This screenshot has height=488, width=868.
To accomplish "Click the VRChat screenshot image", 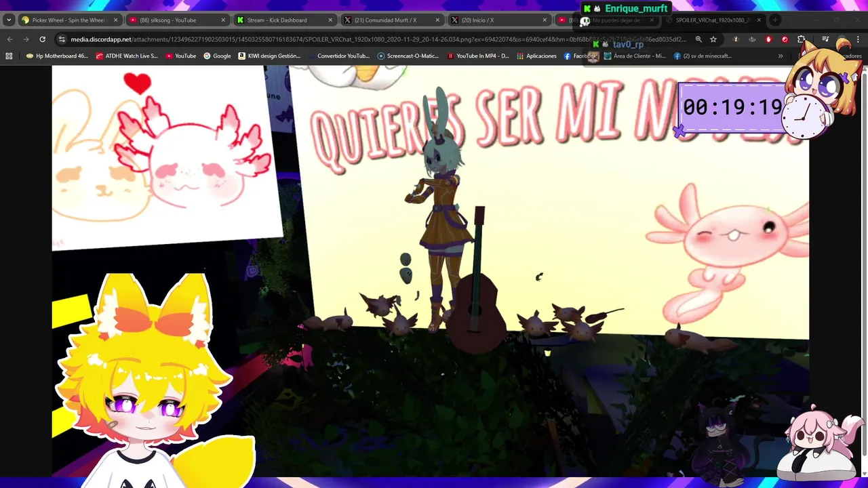I will 431,270.
